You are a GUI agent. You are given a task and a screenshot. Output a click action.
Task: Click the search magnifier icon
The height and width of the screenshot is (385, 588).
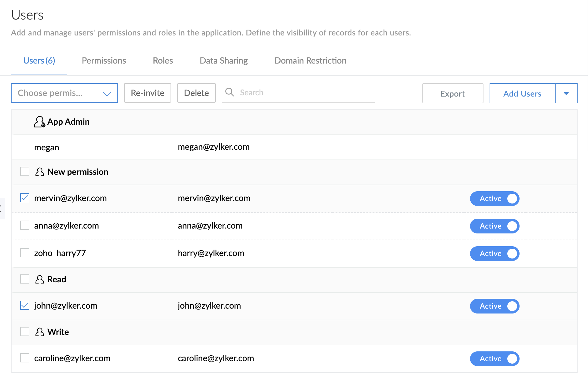230,92
